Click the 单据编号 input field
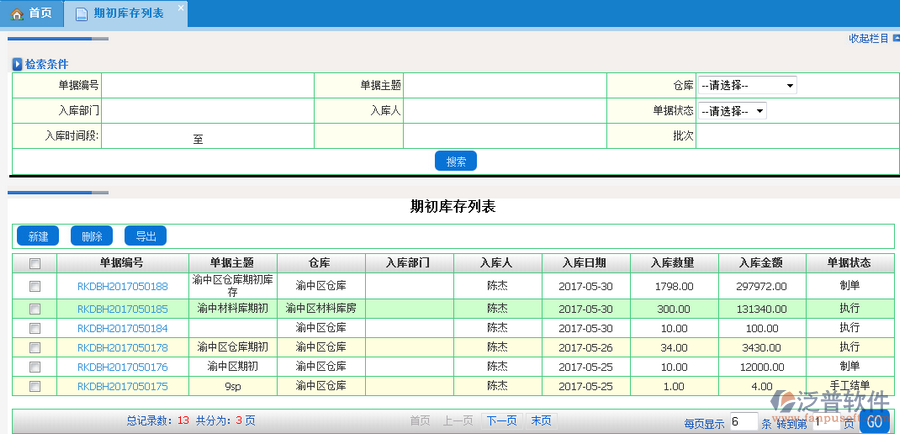900x434 pixels. click(x=207, y=85)
